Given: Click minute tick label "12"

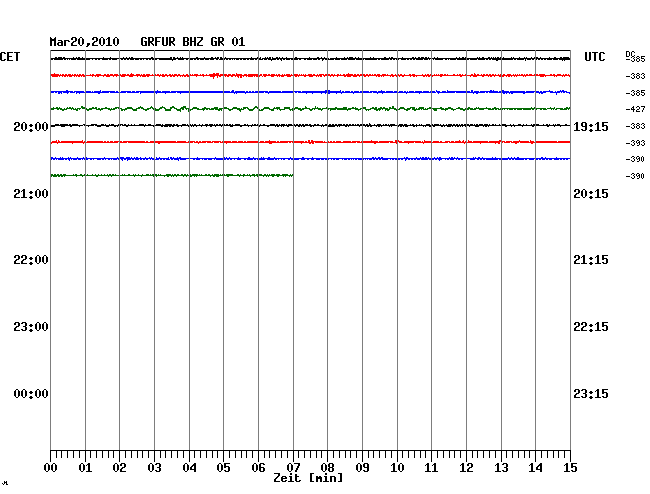Looking at the screenshot, I should pyautogui.click(x=466, y=468).
